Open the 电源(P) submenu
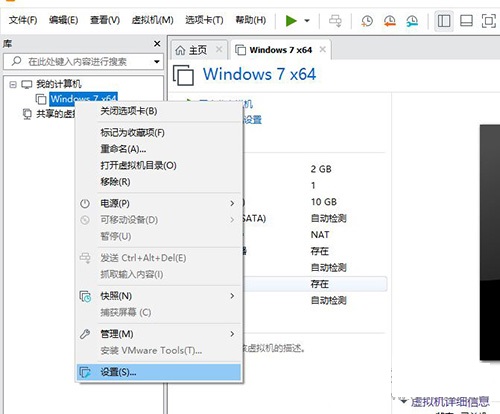Image resolution: width=500 pixels, height=414 pixels. 159,203
